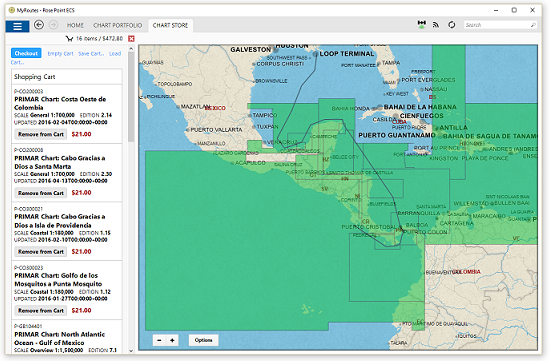Viewport: 551px width, 361px height.
Task: Open the map Options button
Action: click(x=203, y=340)
